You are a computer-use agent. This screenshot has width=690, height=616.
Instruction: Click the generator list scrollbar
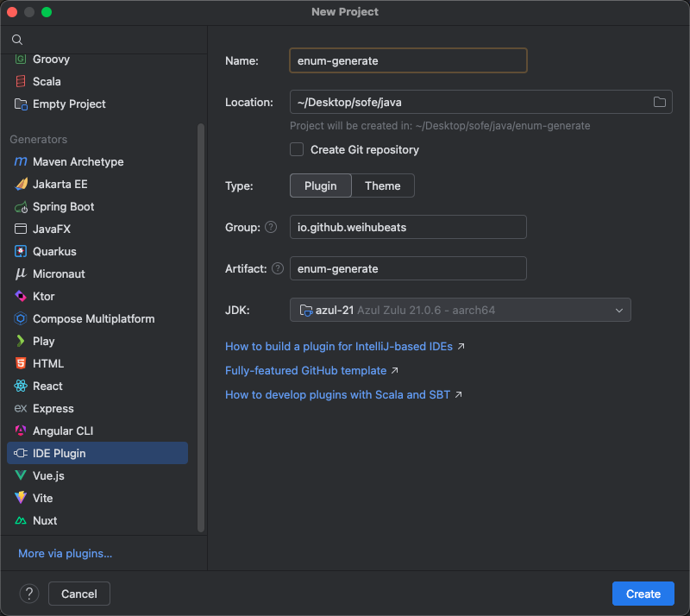click(201, 328)
